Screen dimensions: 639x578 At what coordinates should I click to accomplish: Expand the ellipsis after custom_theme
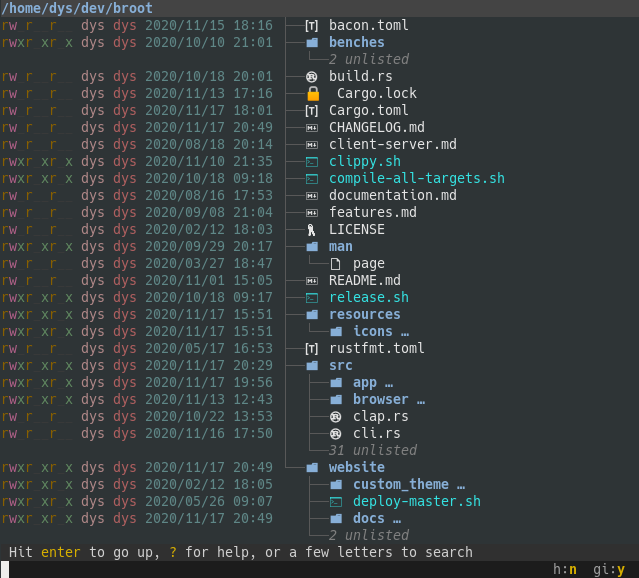coord(461,486)
